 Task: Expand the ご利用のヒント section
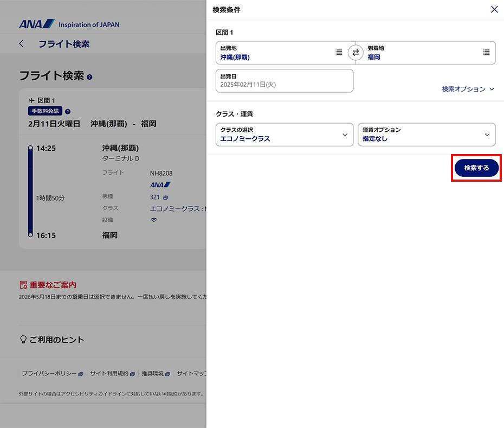click(x=52, y=340)
